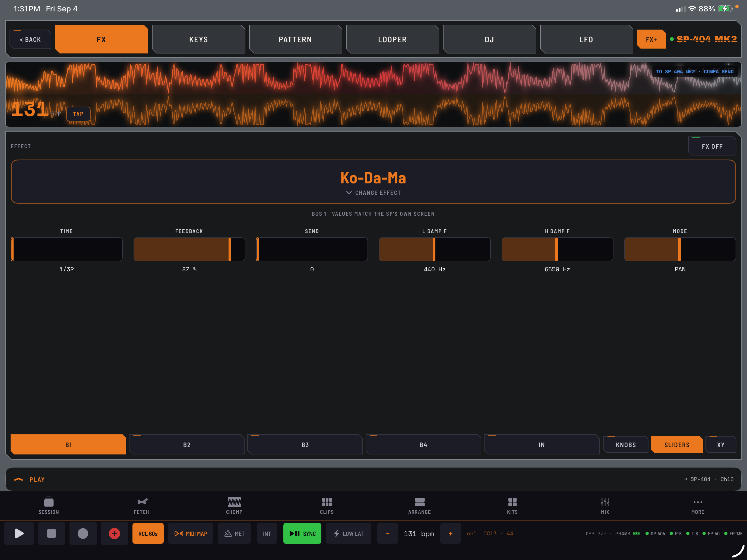The height and width of the screenshot is (560, 747).
Task: Arm recording with the grey circle button
Action: [83, 533]
